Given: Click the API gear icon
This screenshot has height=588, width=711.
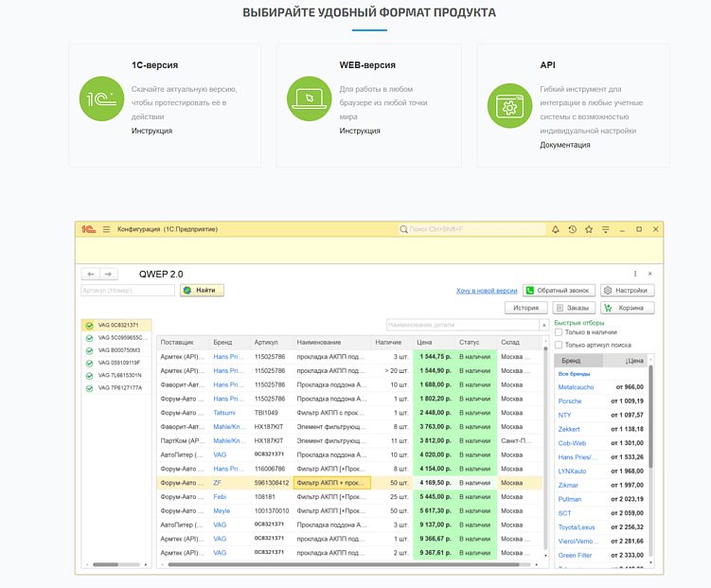Looking at the screenshot, I should pyautogui.click(x=509, y=107).
